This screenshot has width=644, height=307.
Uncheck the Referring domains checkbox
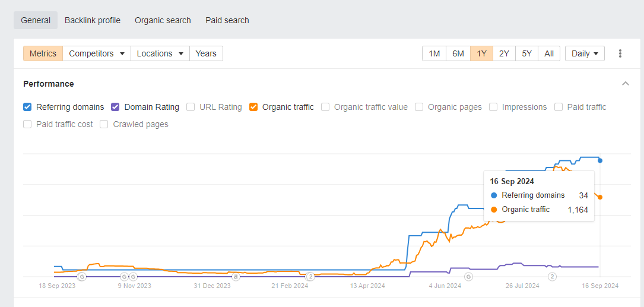[x=27, y=107]
